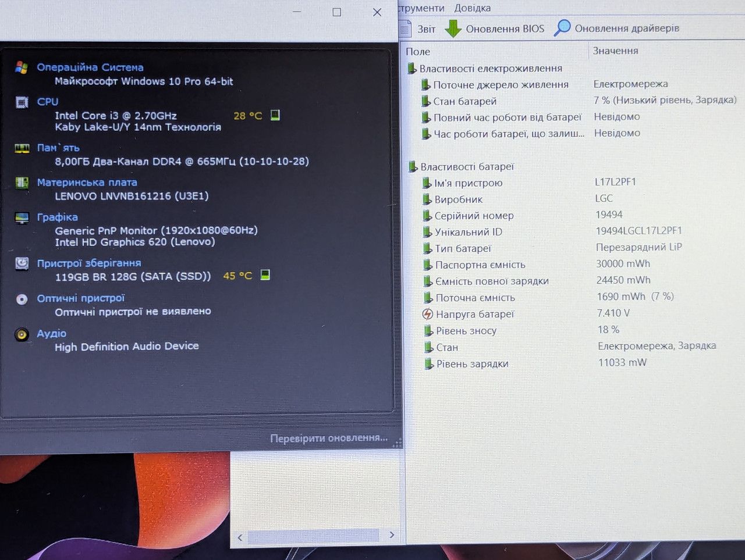Screen dimensions: 745x560
Task: Maximize the Speccy window
Action: 336,12
